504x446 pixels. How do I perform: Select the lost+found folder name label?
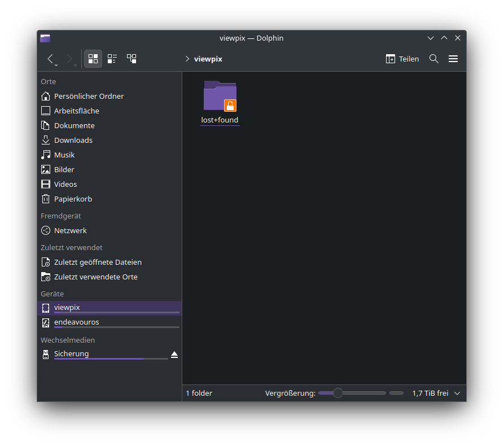click(220, 120)
